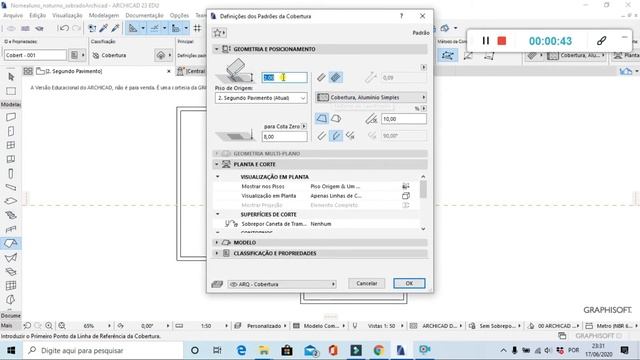Click the favorites star icon in dialog
640x360 pixels.
(219, 33)
